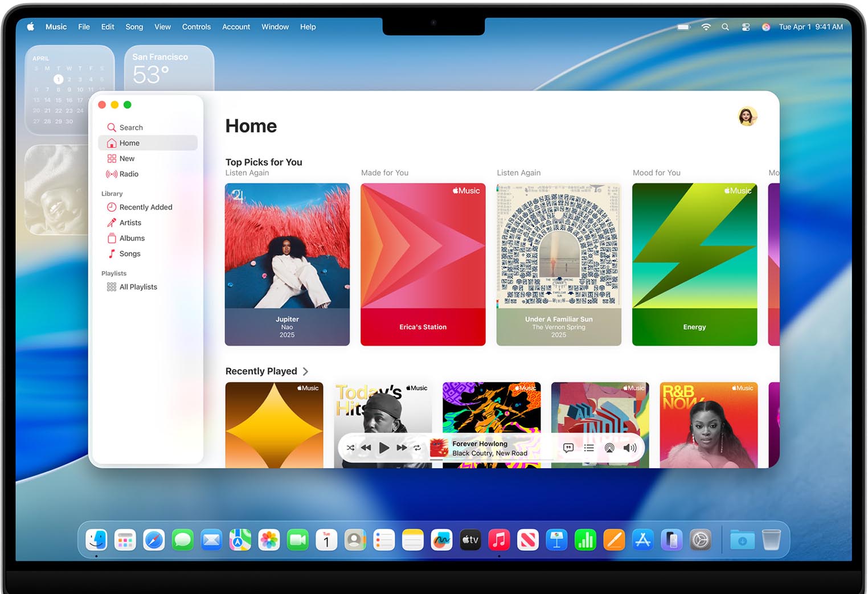Screen dimensions: 868x594
Task: Open R&B Now playlist
Action: click(x=709, y=425)
